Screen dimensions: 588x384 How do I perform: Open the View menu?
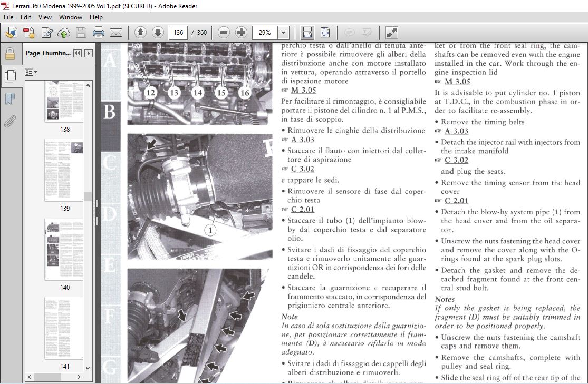coord(45,17)
